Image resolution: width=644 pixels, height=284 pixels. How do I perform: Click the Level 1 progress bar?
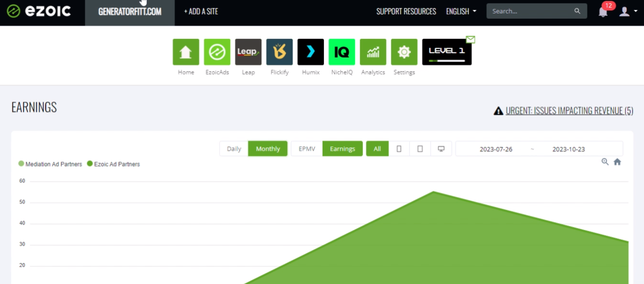click(447, 61)
